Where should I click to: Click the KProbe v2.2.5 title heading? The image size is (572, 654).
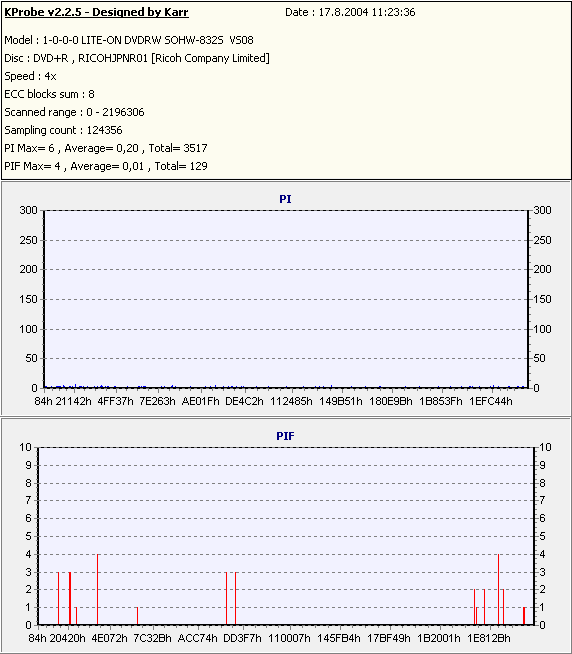tap(96, 12)
